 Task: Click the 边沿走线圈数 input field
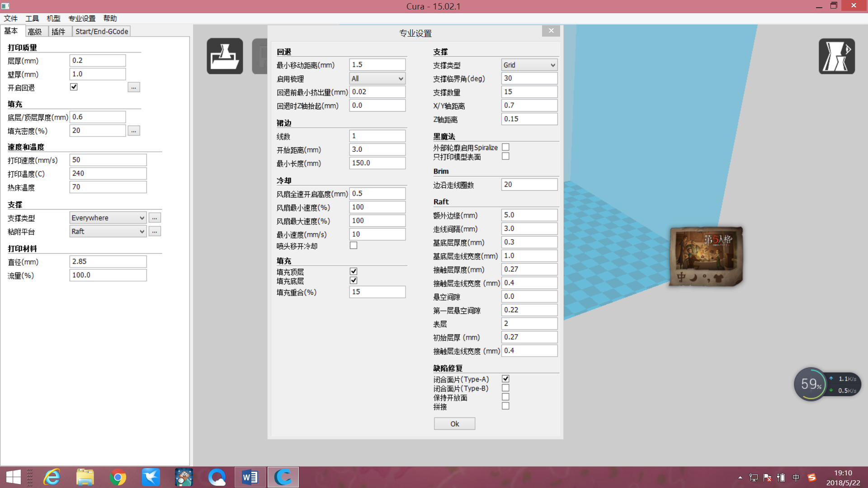point(529,184)
